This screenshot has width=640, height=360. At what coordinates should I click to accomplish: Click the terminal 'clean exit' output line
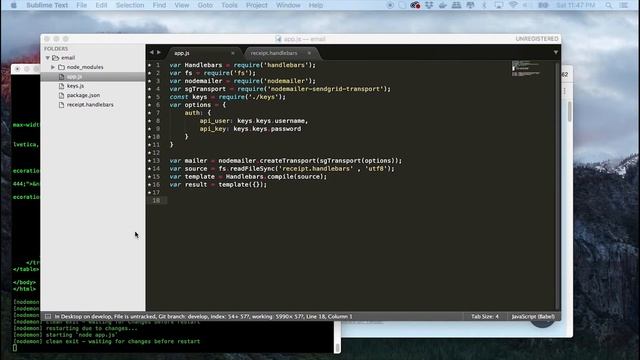(x=107, y=341)
